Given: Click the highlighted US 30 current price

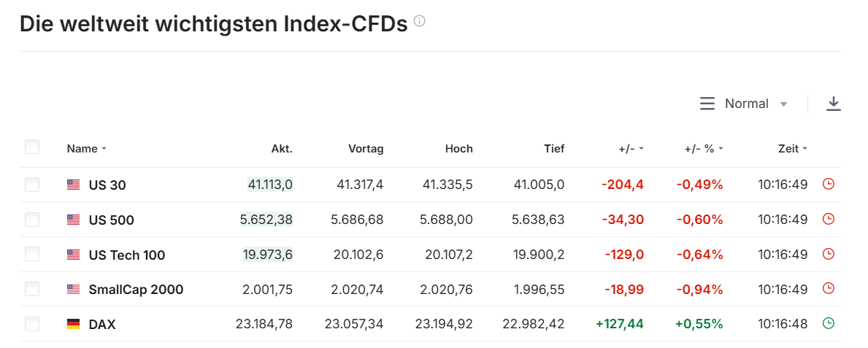Looking at the screenshot, I should [x=270, y=185].
